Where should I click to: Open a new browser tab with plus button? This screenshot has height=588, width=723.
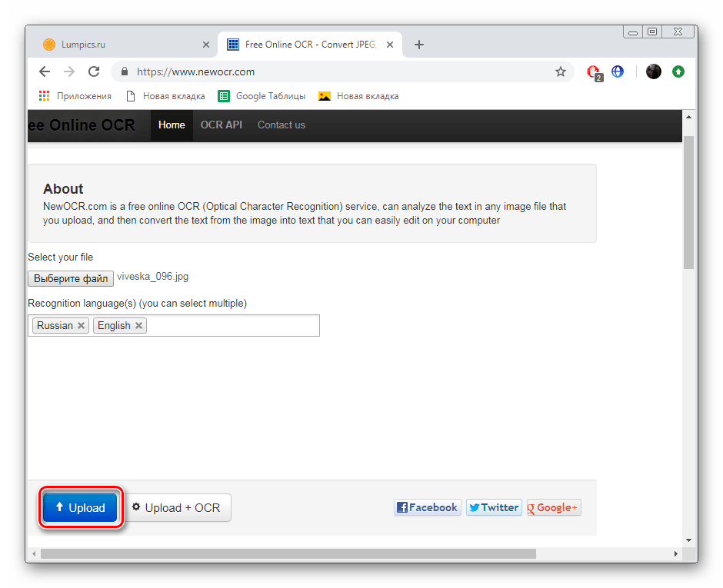[418, 45]
